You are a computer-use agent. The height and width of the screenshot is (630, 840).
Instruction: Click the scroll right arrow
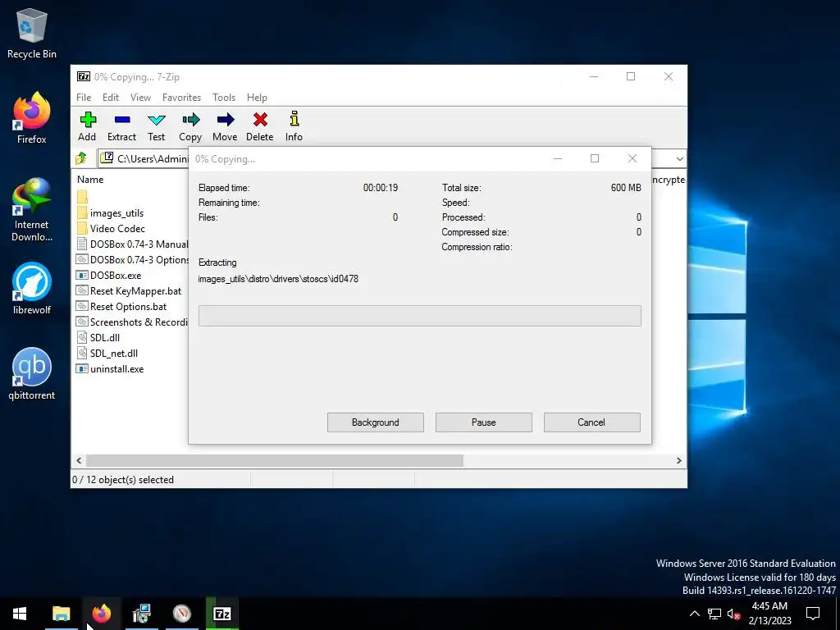pyautogui.click(x=678, y=461)
